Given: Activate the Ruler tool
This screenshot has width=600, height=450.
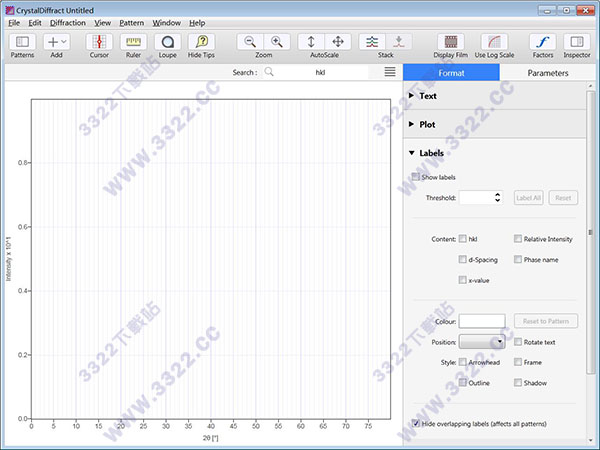Looking at the screenshot, I should pos(133,42).
